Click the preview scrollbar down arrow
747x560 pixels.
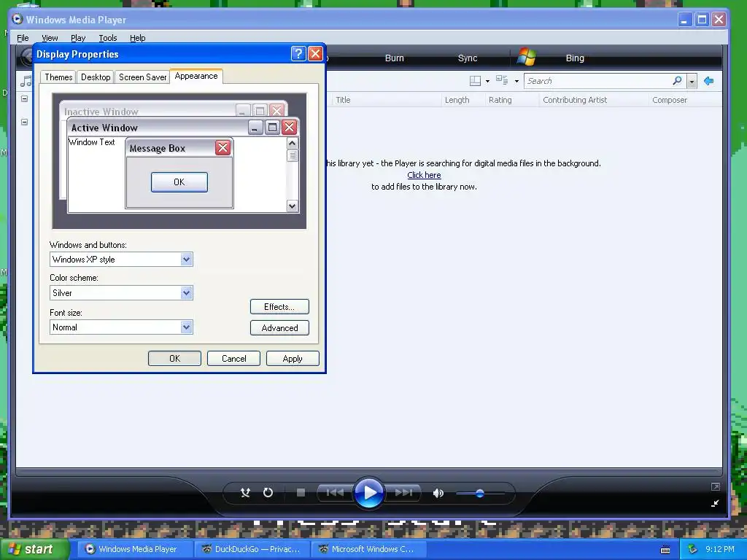[x=292, y=206]
